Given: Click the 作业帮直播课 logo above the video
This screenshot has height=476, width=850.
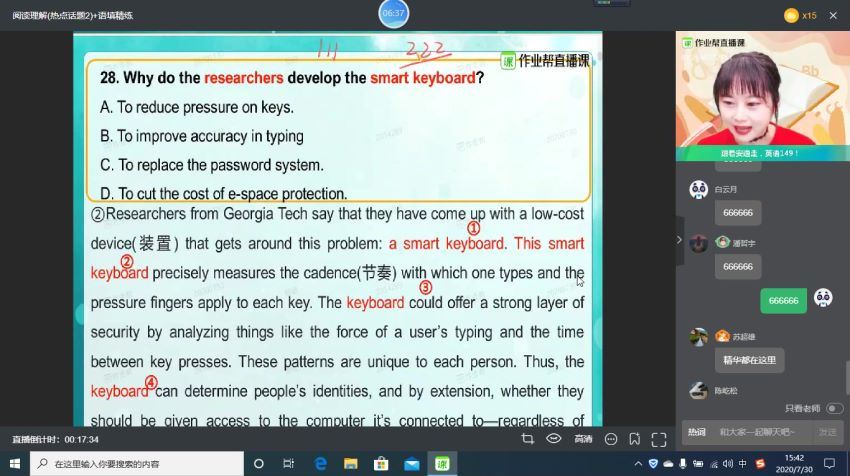Looking at the screenshot, I should 714,42.
